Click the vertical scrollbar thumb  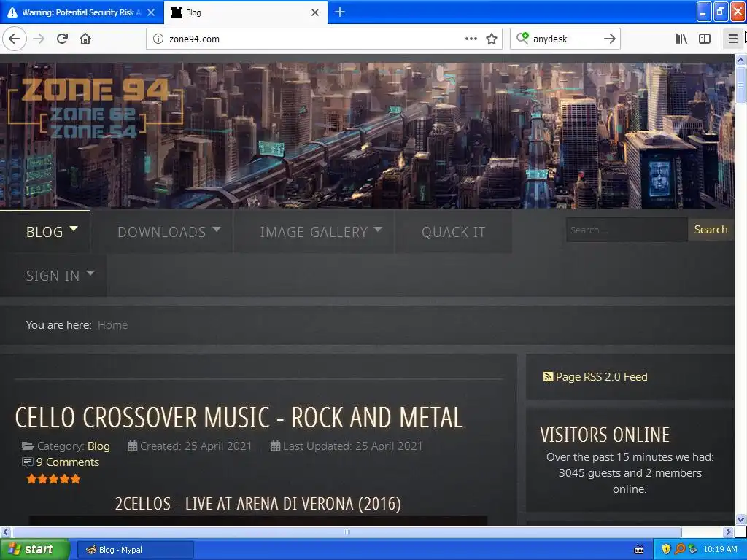[740, 85]
